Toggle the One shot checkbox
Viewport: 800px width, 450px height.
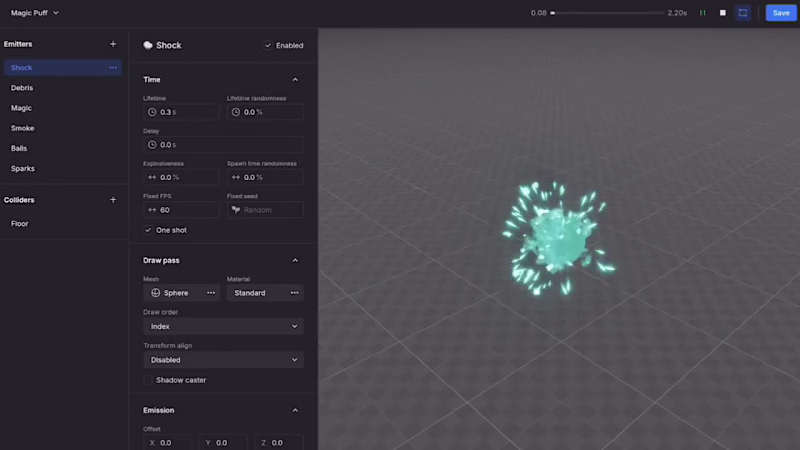pyautogui.click(x=148, y=230)
